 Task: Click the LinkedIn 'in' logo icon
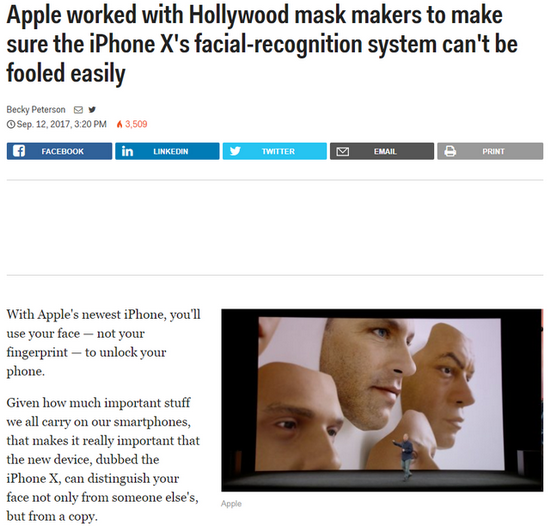127,151
